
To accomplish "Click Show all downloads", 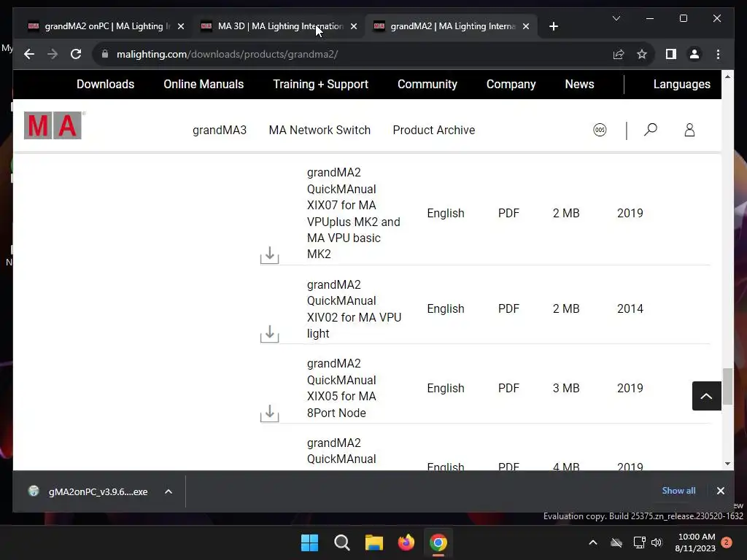I will coord(678,491).
